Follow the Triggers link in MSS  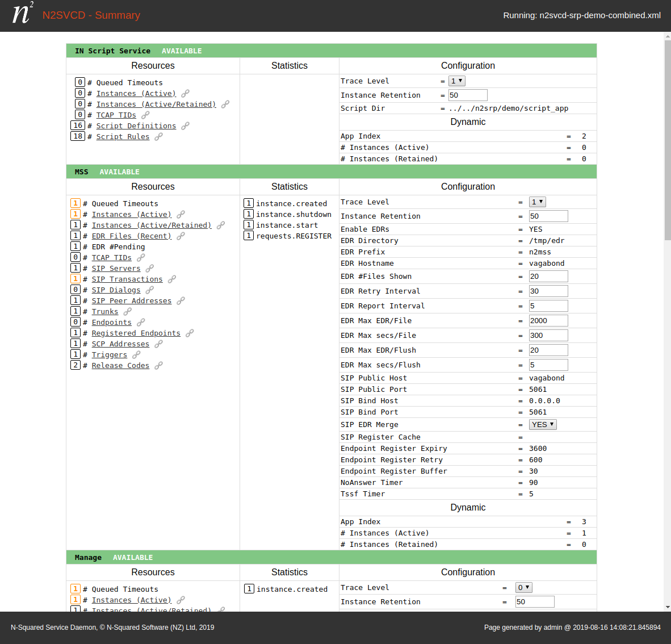coord(110,355)
